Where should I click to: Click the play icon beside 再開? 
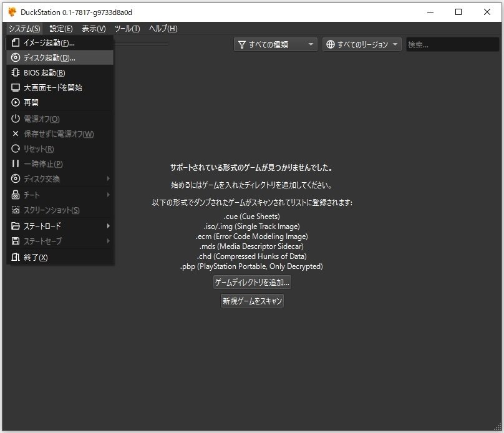point(16,102)
